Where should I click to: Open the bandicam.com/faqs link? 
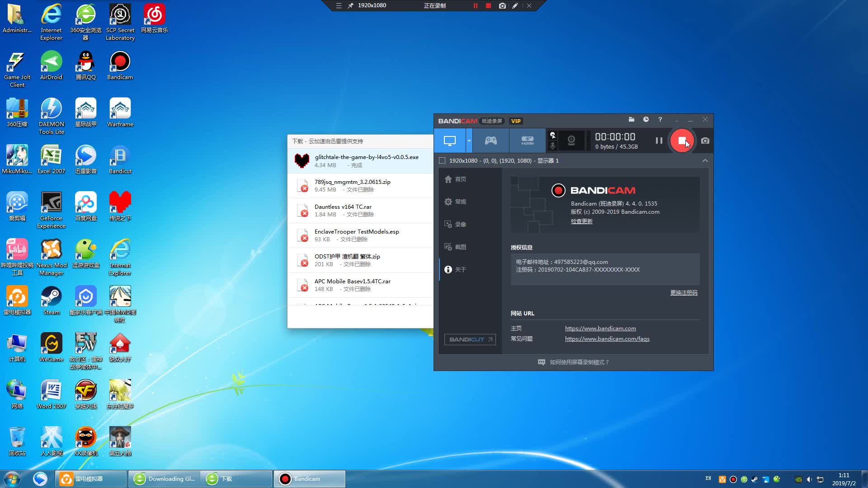coord(607,339)
